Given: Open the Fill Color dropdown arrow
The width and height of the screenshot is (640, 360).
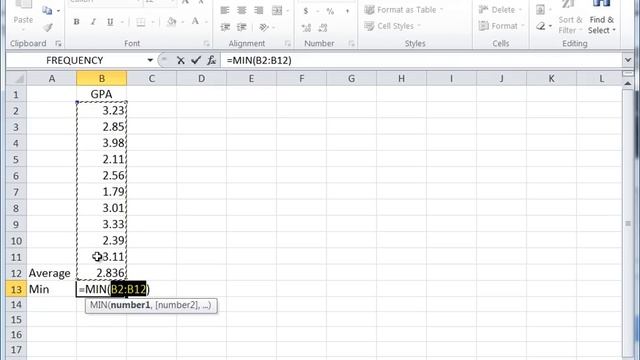Looking at the screenshot, I should [182, 22].
